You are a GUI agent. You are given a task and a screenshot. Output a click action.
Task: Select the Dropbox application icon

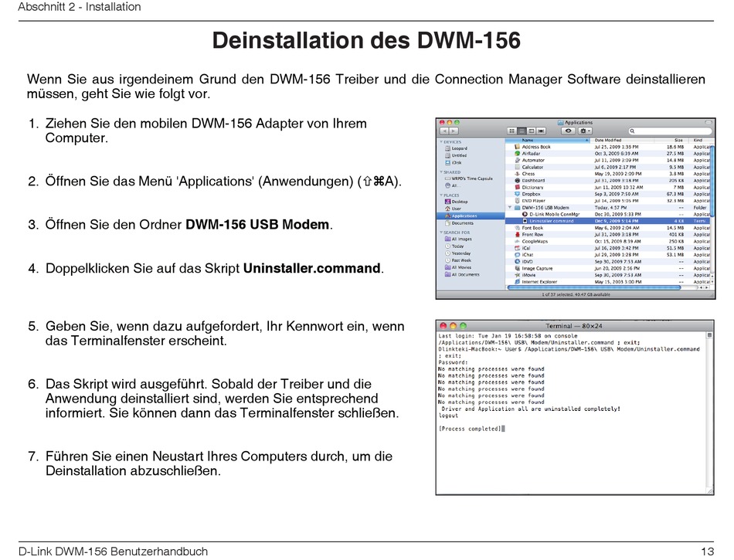(x=517, y=194)
